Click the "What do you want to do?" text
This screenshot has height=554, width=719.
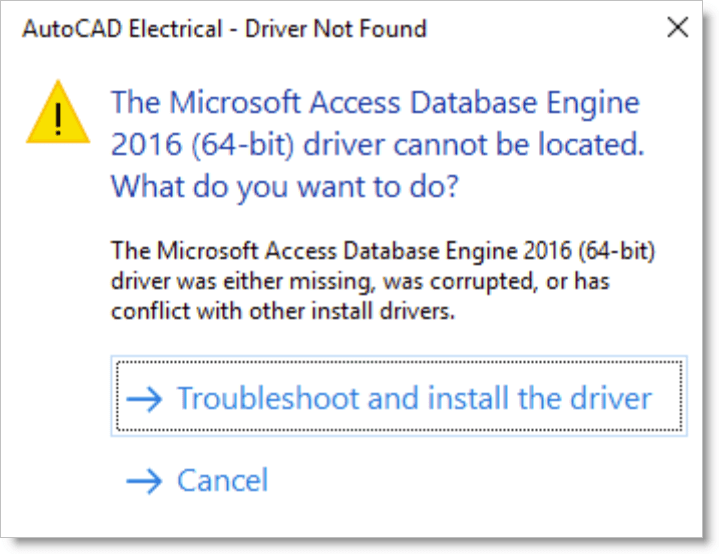(x=284, y=186)
